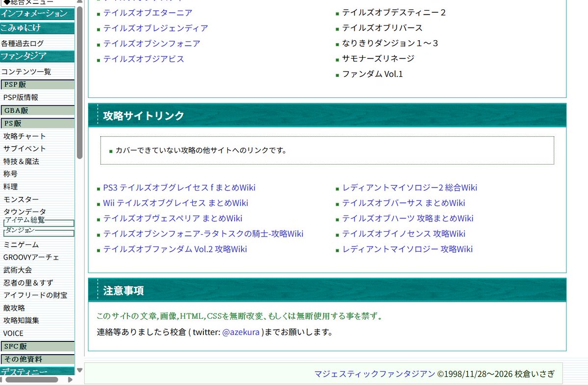Open サブイベント in the sidebar
Image resolution: width=588 pixels, height=385 pixels.
pos(24,148)
